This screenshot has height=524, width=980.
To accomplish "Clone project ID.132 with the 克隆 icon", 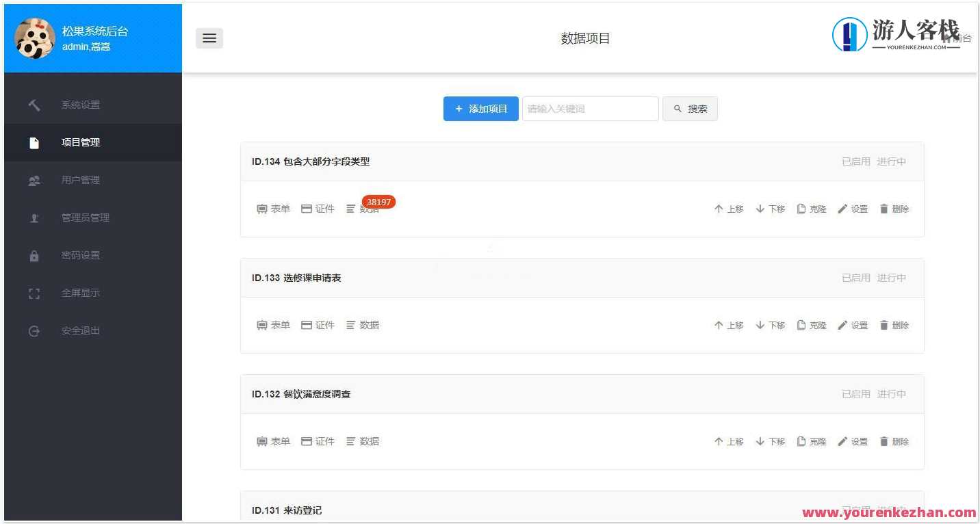I will click(811, 441).
